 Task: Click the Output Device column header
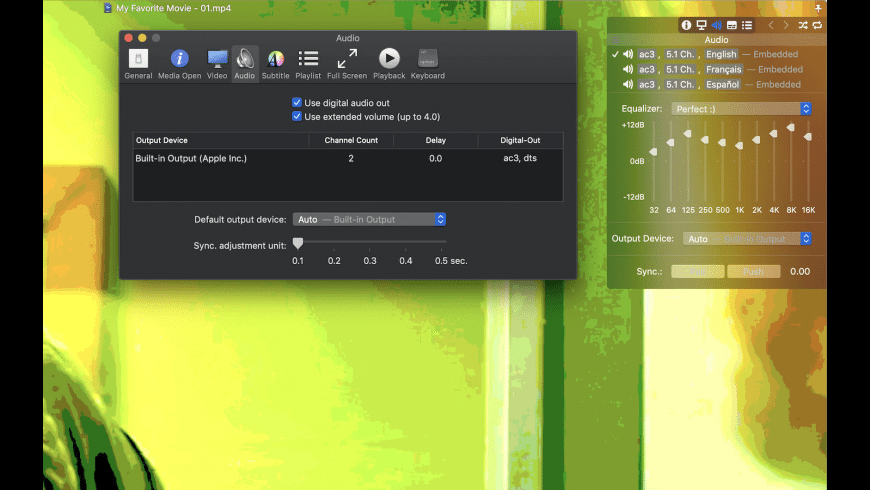[x=220, y=140]
